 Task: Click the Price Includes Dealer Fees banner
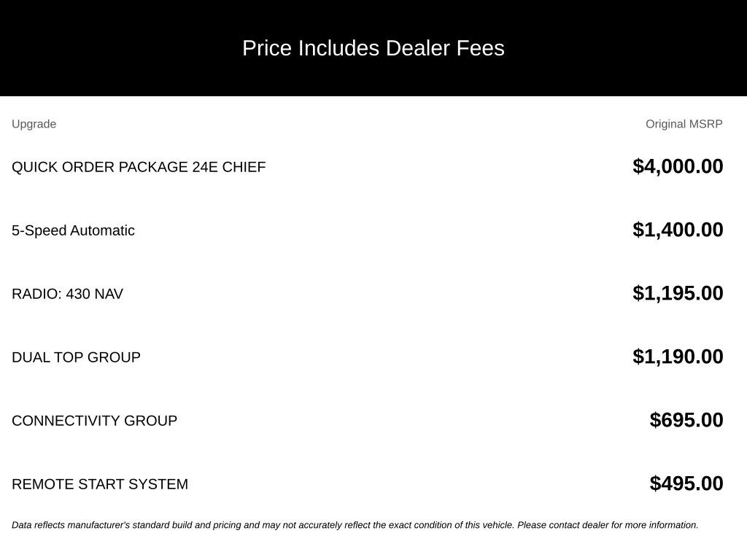pos(373,48)
